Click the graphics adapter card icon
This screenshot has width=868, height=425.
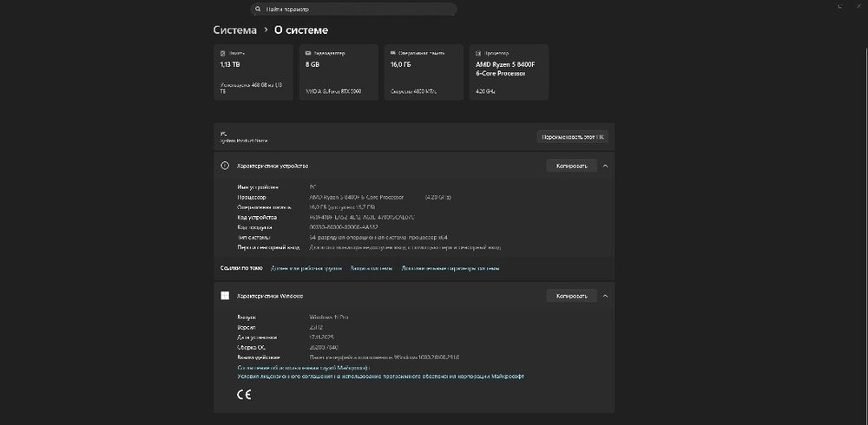pyautogui.click(x=308, y=53)
